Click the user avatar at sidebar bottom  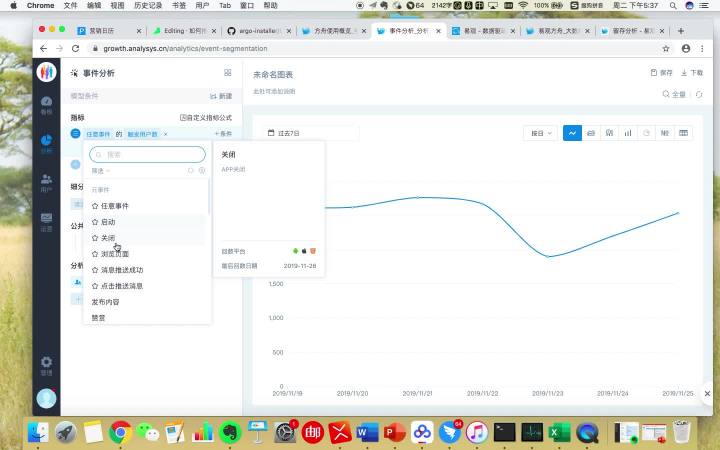46,398
